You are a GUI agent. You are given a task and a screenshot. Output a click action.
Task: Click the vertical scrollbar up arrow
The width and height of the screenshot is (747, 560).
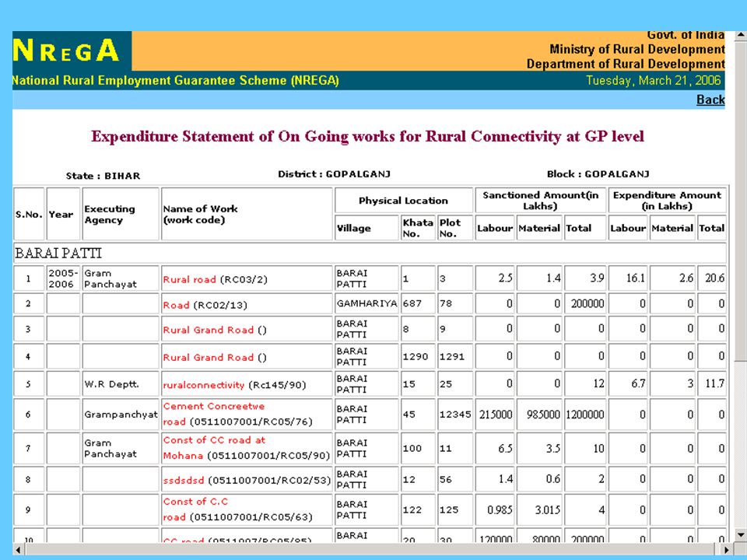coord(741,35)
